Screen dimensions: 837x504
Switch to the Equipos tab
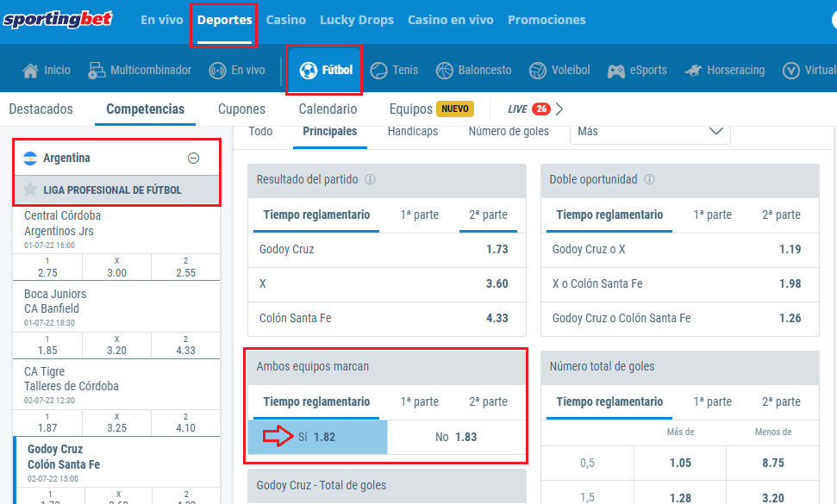(410, 109)
